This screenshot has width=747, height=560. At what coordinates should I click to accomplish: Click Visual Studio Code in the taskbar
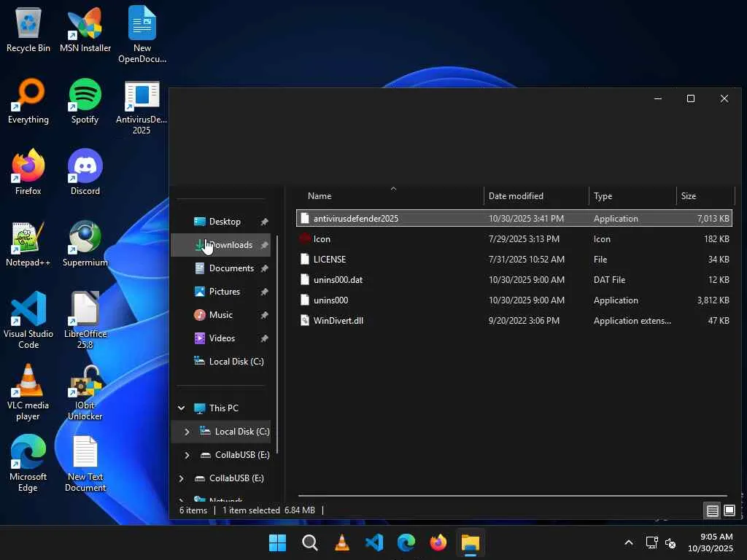click(374, 543)
